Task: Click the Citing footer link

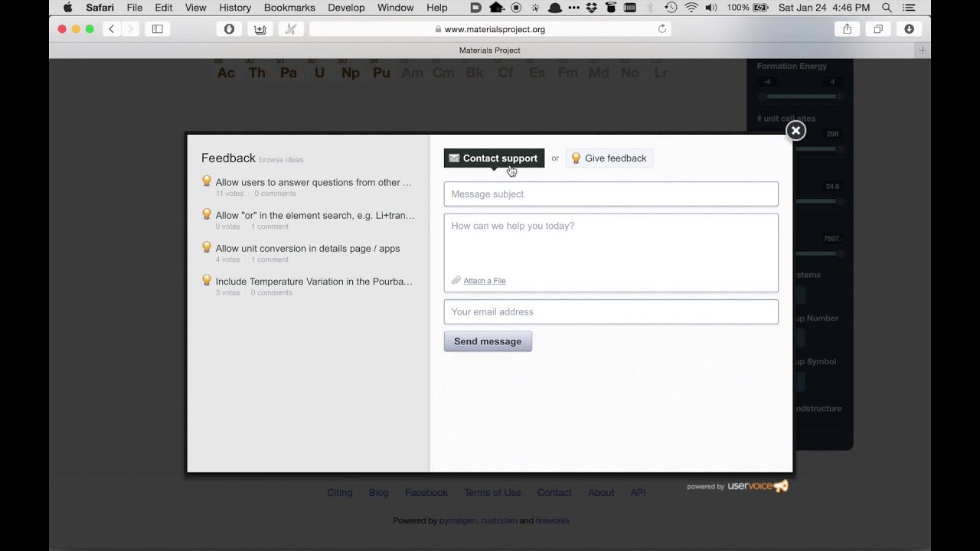Action: pos(340,493)
